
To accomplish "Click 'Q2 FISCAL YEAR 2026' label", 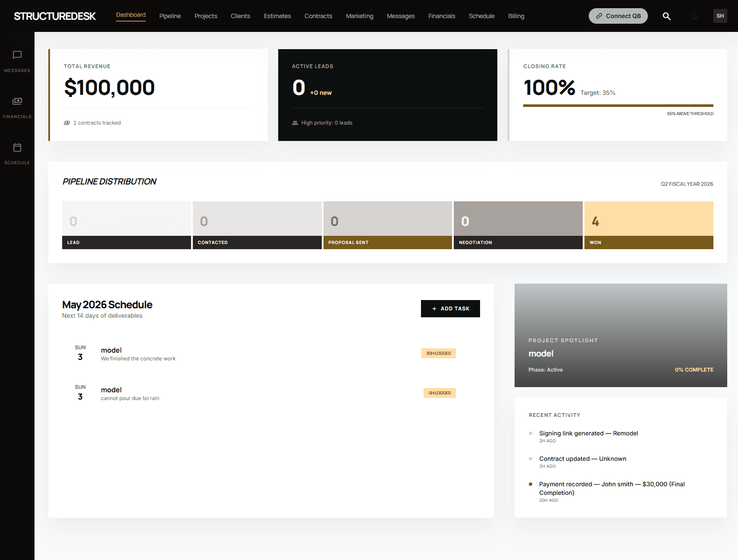I will [687, 184].
